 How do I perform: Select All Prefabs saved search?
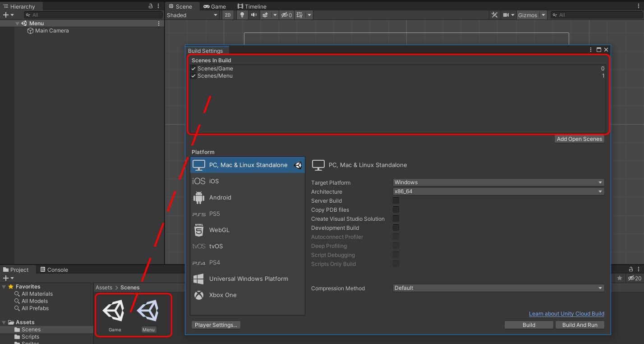(x=32, y=308)
